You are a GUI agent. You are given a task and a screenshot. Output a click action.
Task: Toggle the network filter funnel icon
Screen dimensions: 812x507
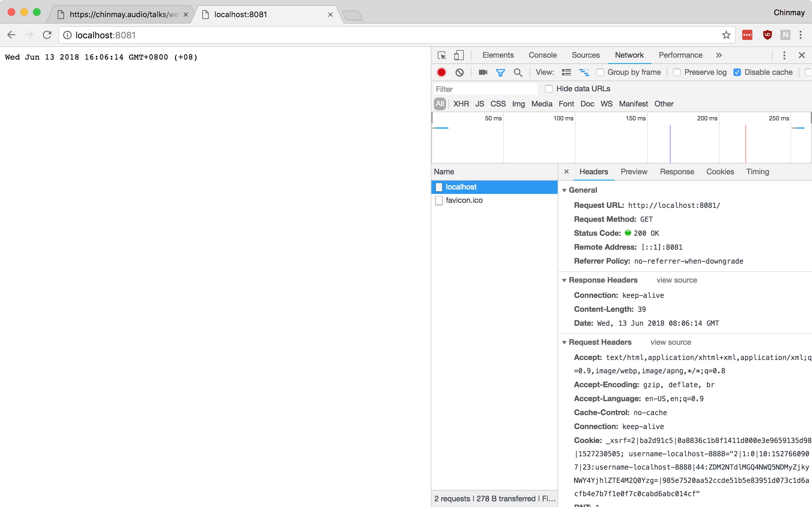click(500, 73)
